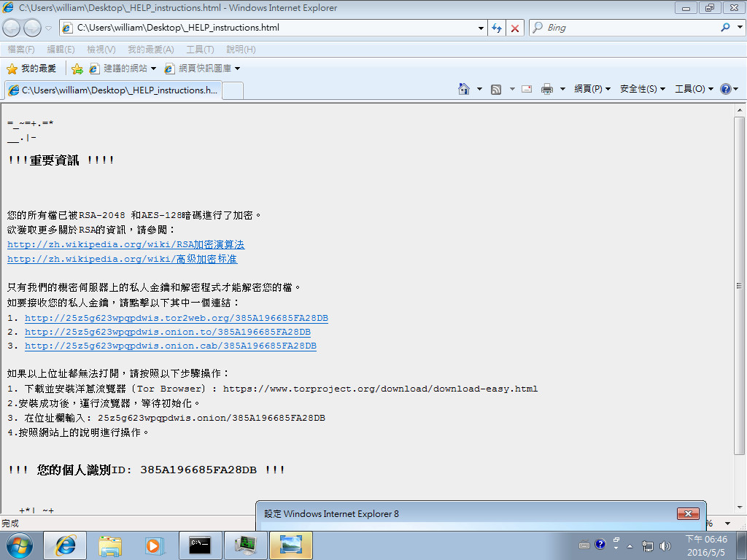Click the Print icon in command bar
747x560 pixels.
pos(547,89)
